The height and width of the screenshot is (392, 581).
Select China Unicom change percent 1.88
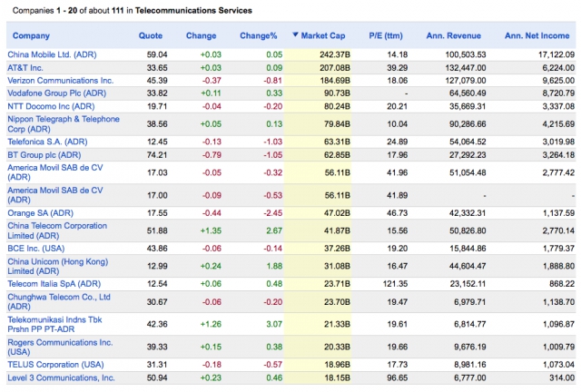pyautogui.click(x=274, y=267)
